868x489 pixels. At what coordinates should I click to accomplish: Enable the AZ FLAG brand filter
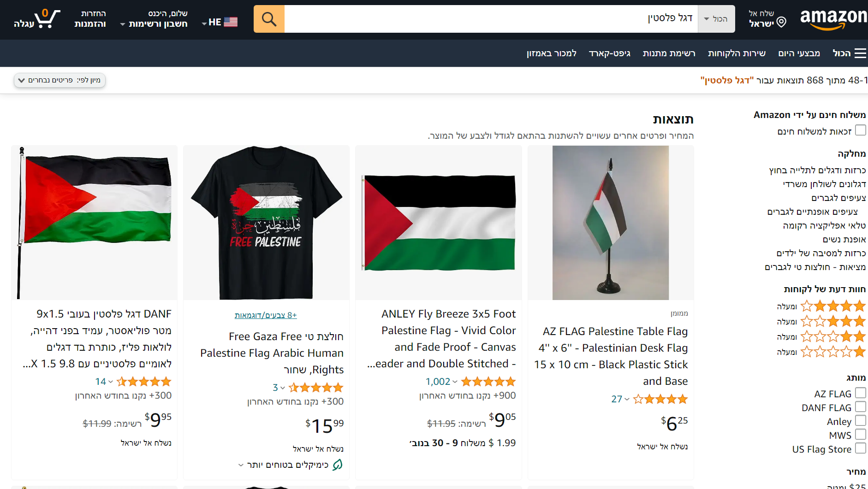pyautogui.click(x=861, y=393)
